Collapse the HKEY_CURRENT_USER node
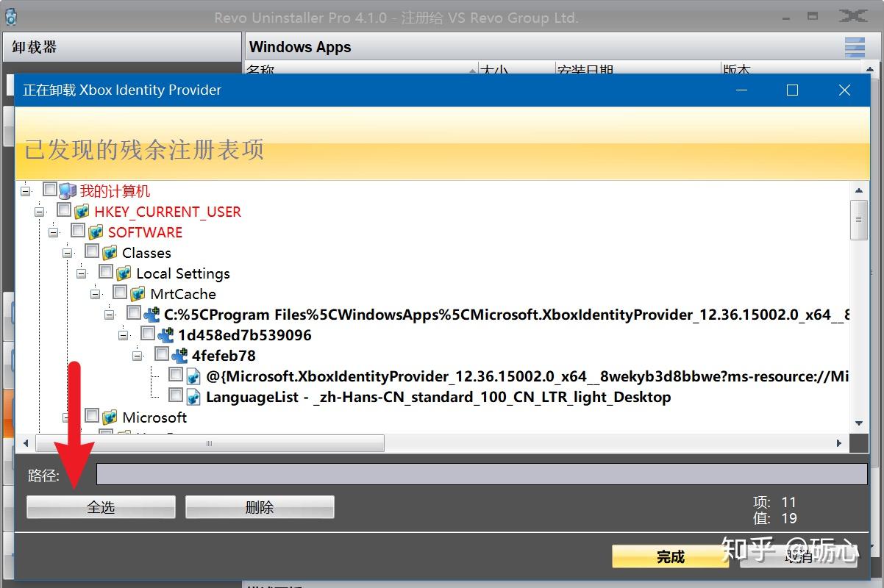 click(40, 212)
